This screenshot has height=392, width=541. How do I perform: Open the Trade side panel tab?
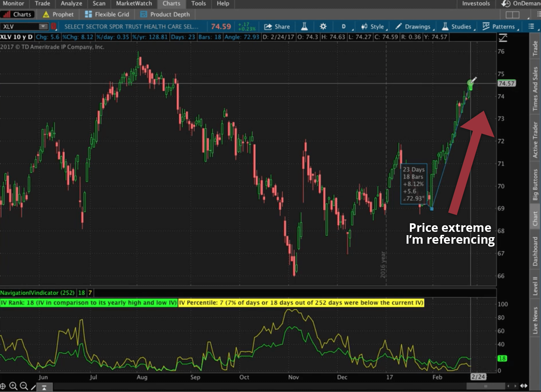click(x=535, y=48)
